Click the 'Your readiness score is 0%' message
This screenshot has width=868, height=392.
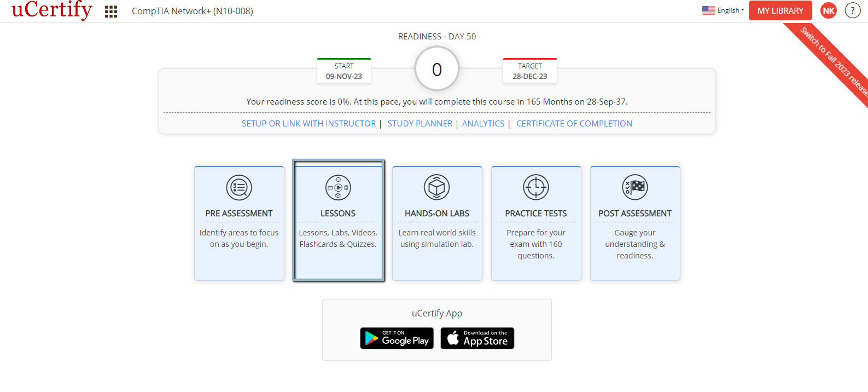(437, 102)
